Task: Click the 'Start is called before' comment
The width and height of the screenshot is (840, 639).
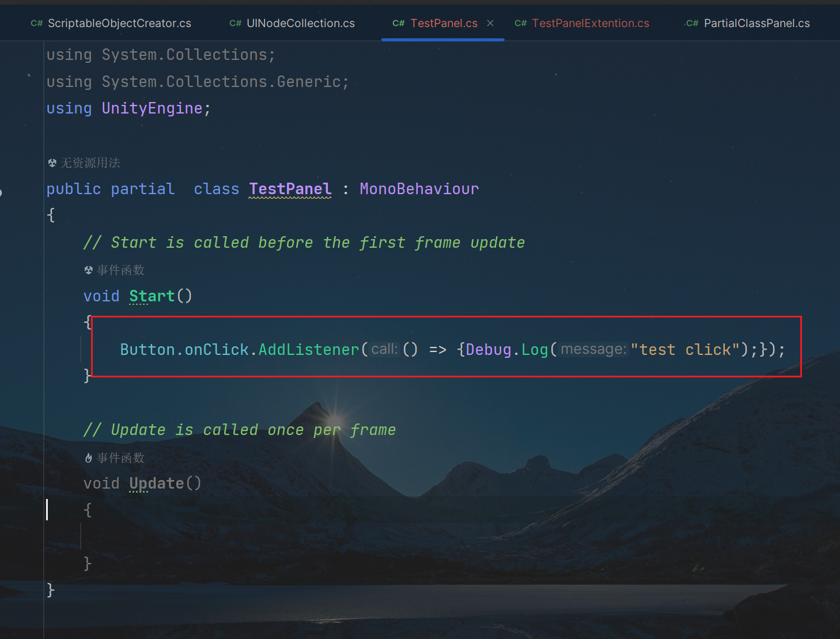Action: 304,243
